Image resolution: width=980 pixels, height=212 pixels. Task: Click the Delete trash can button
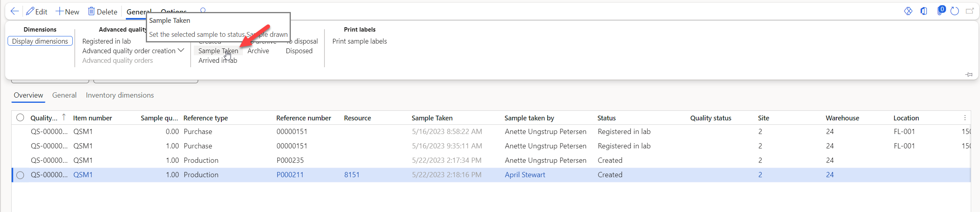pos(103,12)
